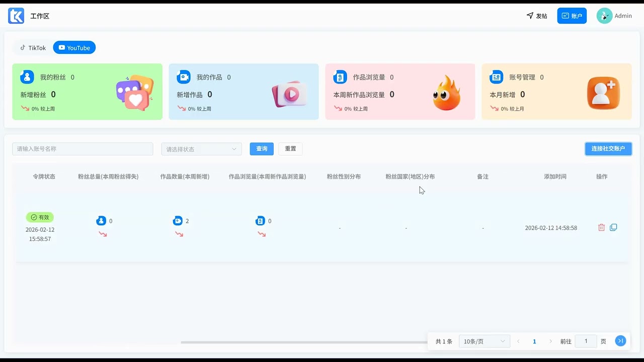
Task: Click the 作品浏览量(本周新作品浏览量) column header
Action: [267, 176]
